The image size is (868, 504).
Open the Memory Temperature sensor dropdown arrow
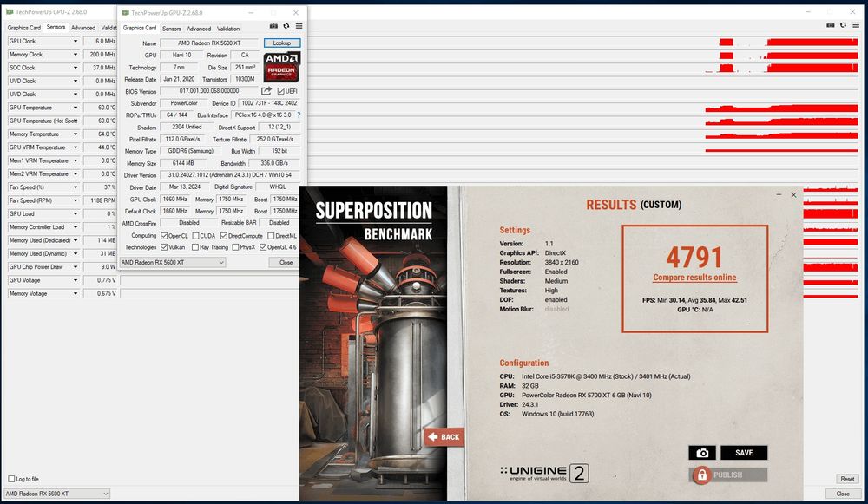point(76,134)
